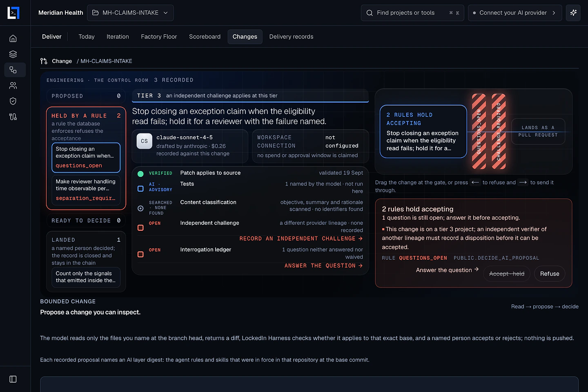The height and width of the screenshot is (392, 588).
Task: Click the CS avatar badge
Action: coord(145,141)
